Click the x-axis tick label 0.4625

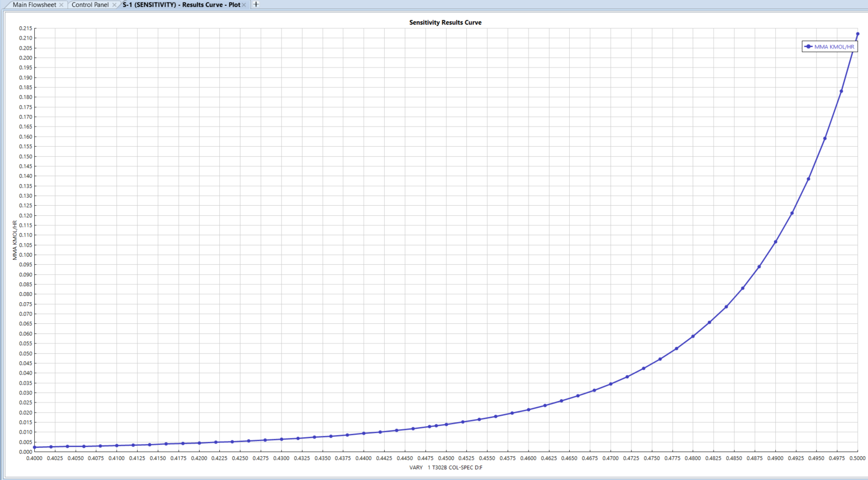pos(549,458)
